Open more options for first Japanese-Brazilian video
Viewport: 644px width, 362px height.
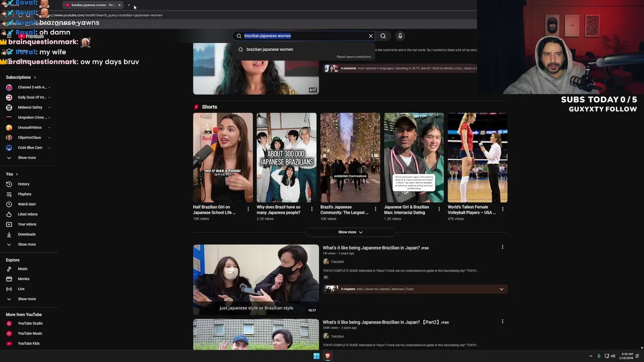pos(502,247)
